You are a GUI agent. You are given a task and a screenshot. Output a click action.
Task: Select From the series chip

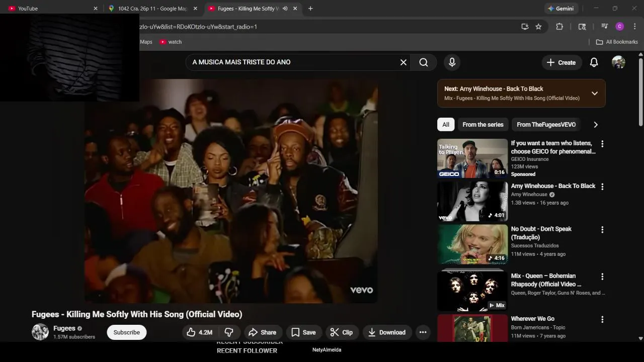pos(483,125)
